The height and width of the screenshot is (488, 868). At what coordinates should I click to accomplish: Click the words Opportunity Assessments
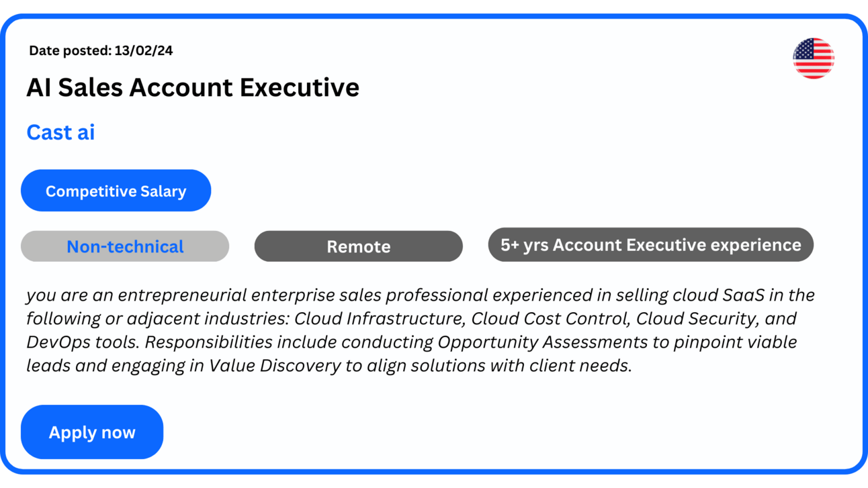pyautogui.click(x=547, y=342)
